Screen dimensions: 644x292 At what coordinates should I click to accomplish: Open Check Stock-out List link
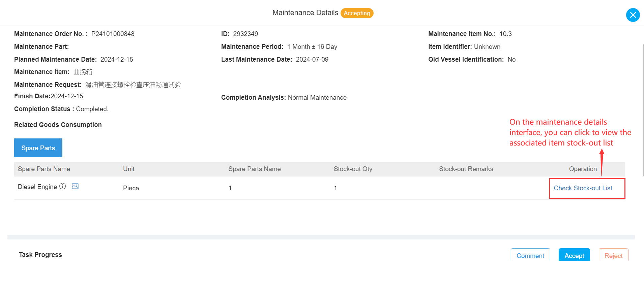[583, 188]
